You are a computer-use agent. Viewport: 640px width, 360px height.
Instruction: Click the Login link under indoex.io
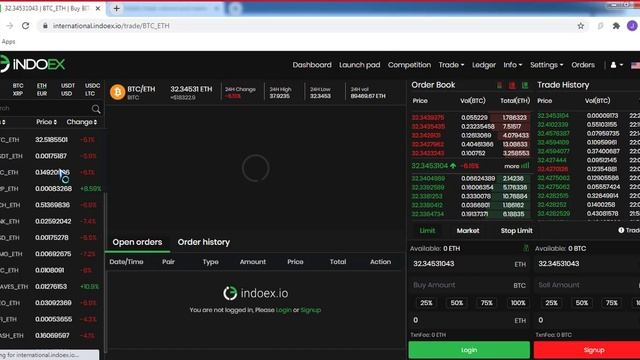pos(284,310)
